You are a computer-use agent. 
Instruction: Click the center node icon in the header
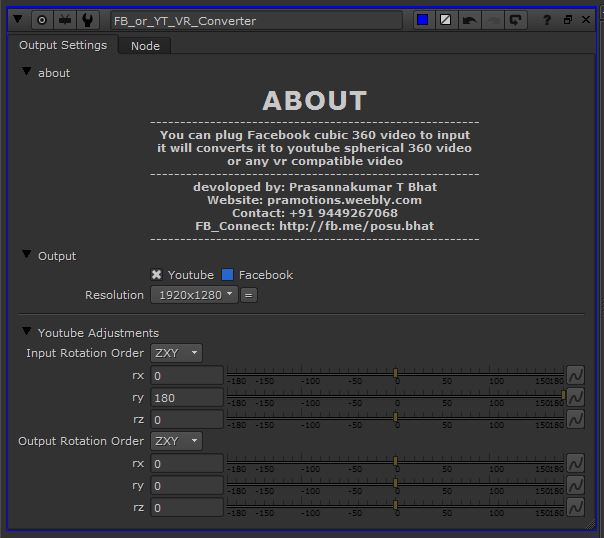tap(42, 20)
